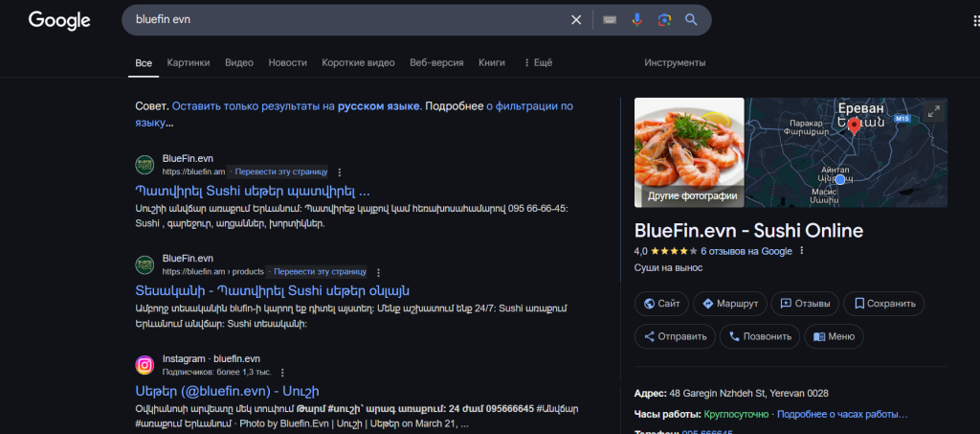The image size is (980, 434).
Task: Start voice search with microphone icon
Action: (x=636, y=20)
